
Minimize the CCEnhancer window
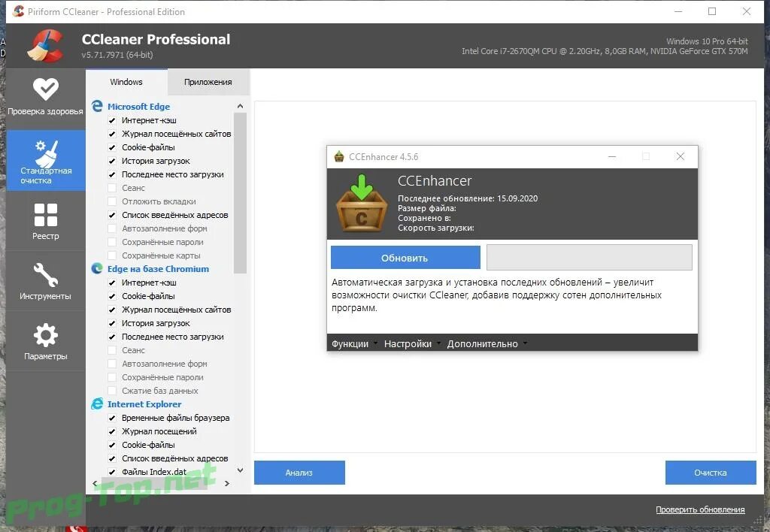(612, 156)
